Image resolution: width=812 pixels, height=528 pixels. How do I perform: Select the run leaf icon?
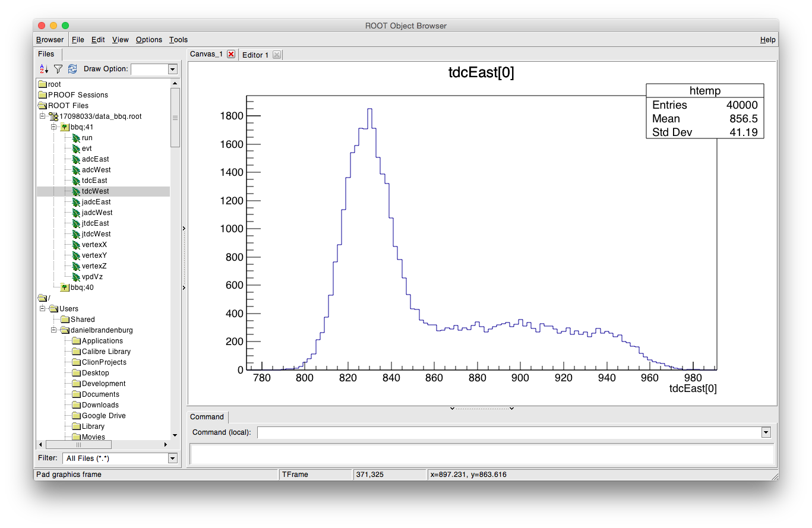(76, 138)
